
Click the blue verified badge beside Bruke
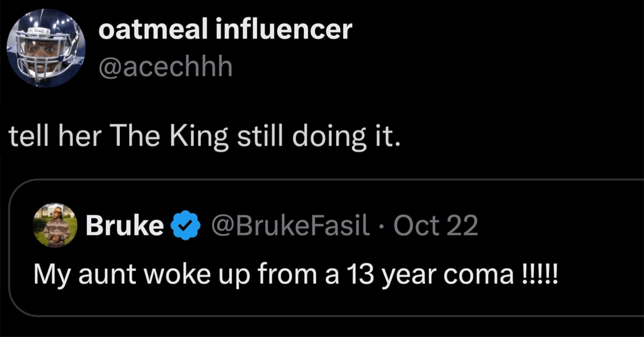pyautogui.click(x=186, y=225)
